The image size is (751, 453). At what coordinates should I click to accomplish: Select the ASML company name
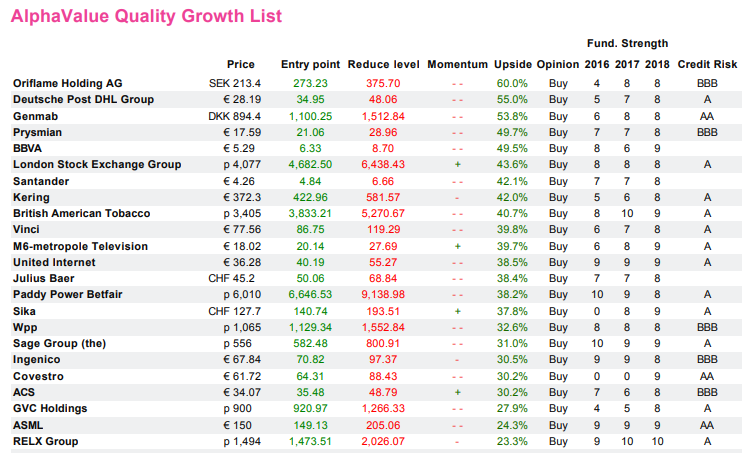(x=28, y=425)
